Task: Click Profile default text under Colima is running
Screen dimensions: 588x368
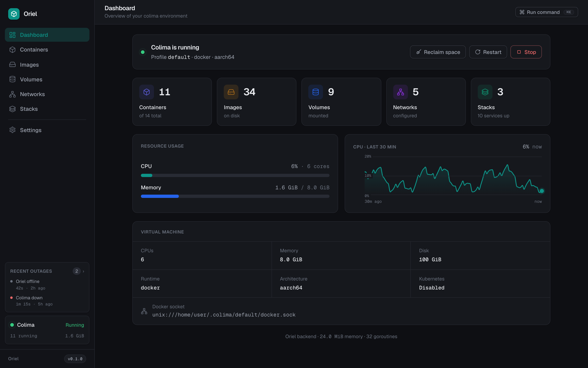Action: (x=170, y=57)
